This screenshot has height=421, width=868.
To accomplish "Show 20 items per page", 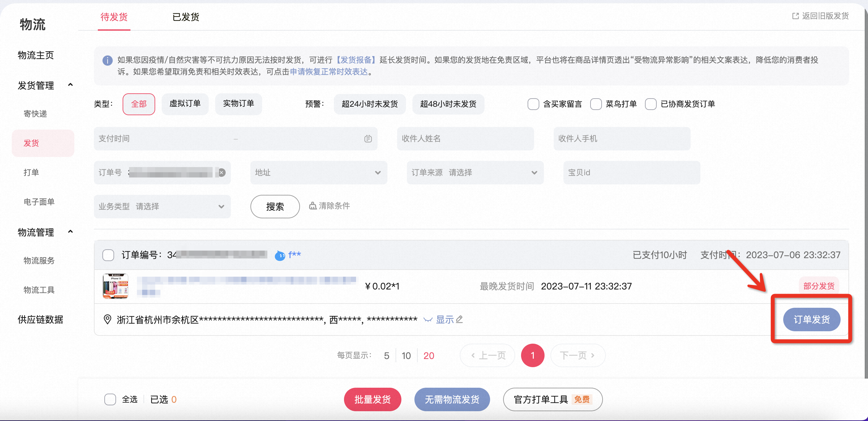I will (x=428, y=356).
